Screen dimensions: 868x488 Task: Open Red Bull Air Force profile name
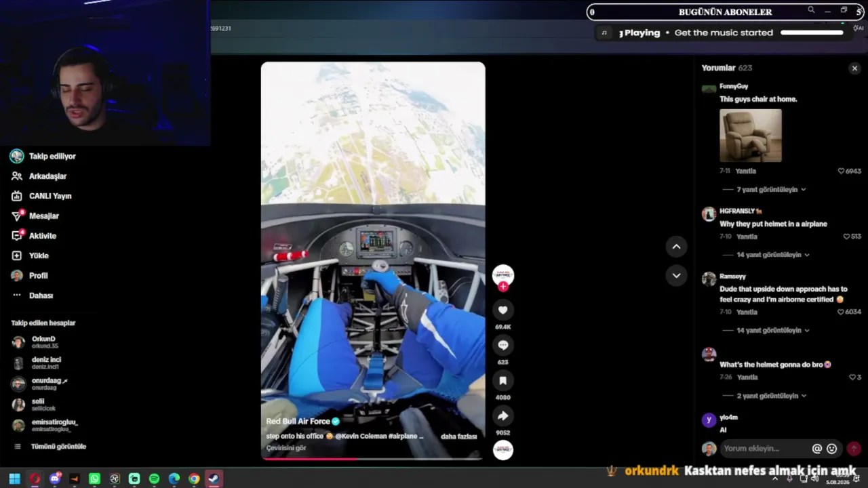(x=298, y=422)
